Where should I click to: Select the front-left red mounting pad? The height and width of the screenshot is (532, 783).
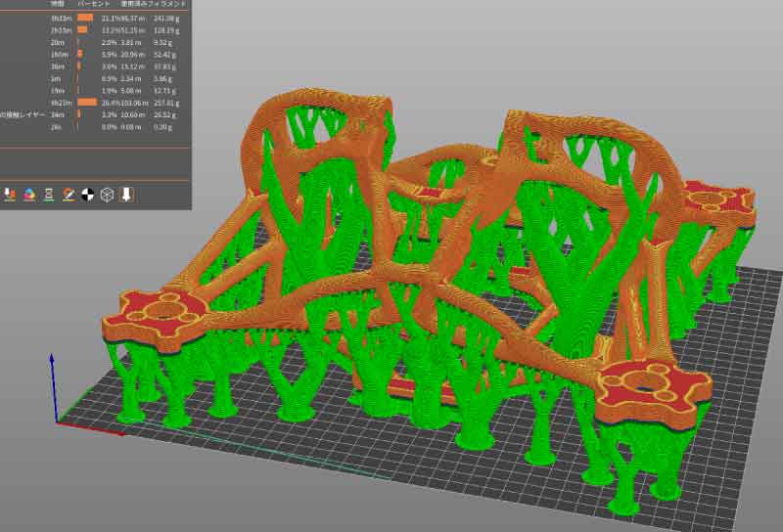(x=160, y=313)
